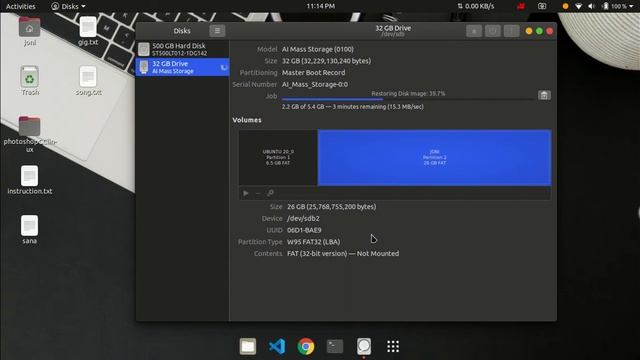Click the screen capture tray icon

[542, 6]
